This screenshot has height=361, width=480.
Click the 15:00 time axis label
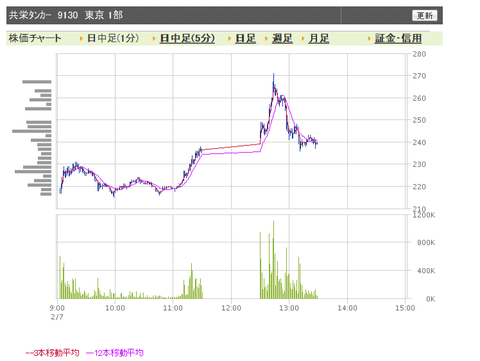coord(405,308)
